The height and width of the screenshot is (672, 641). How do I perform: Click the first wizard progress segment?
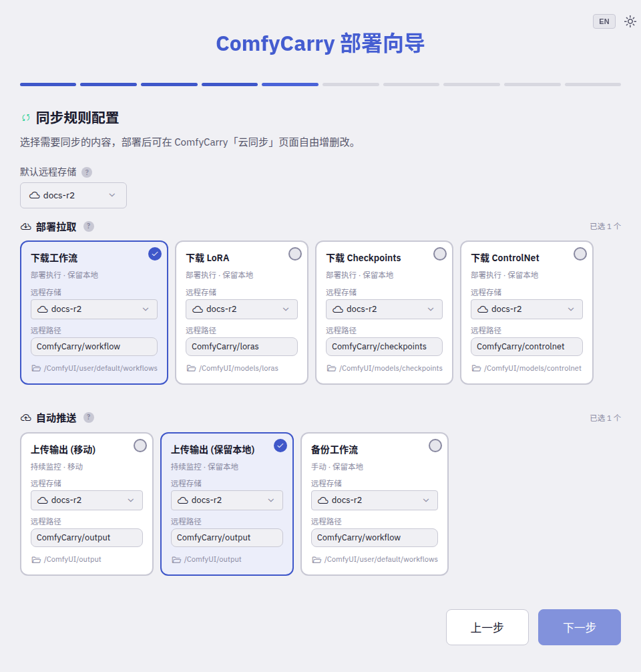coord(48,84)
